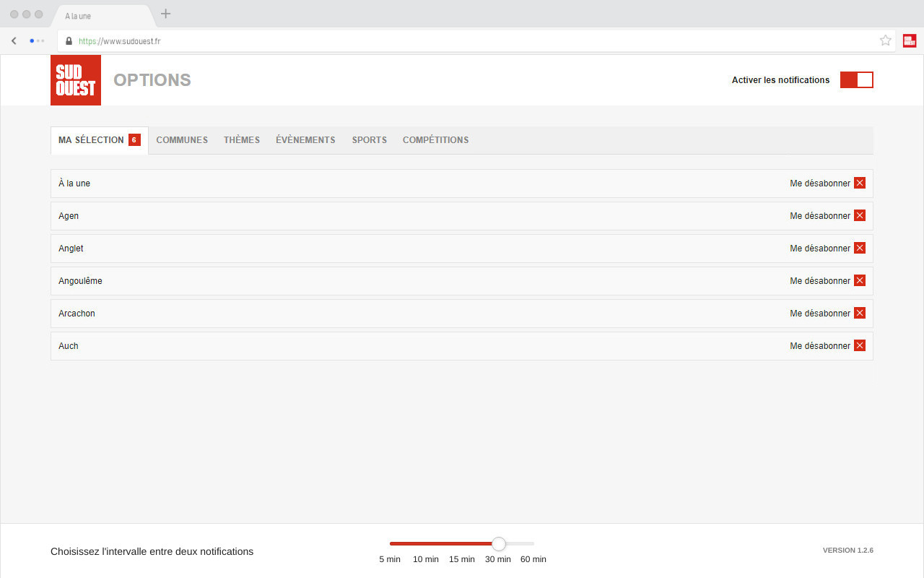Switch to the Sports tab
The height and width of the screenshot is (578, 924).
(370, 140)
